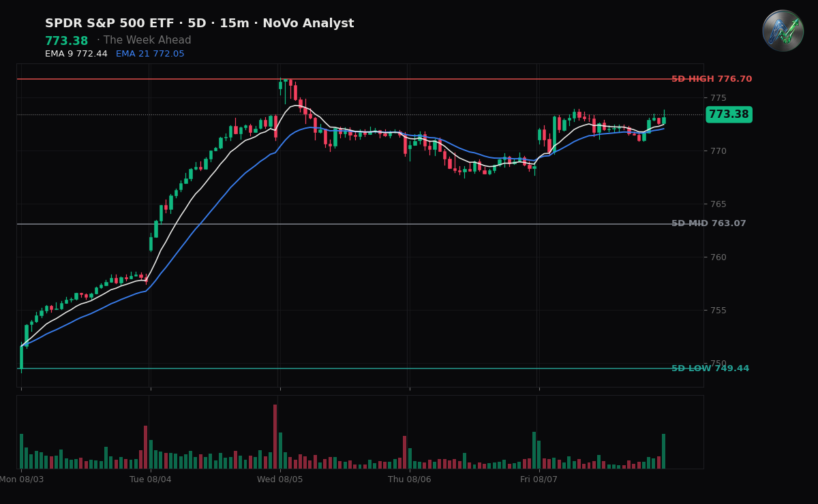818x504 pixels.
Task: Click the 770 price axis label
Action: (718, 151)
